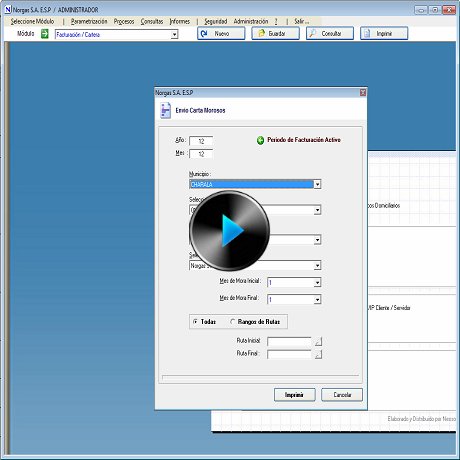Click the Envío Carta Morosos heading
This screenshot has height=460, width=460.
200,110
